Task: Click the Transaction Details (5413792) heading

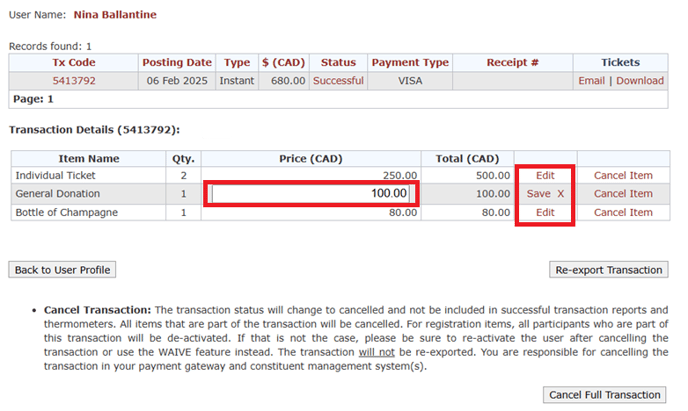Action: [94, 130]
